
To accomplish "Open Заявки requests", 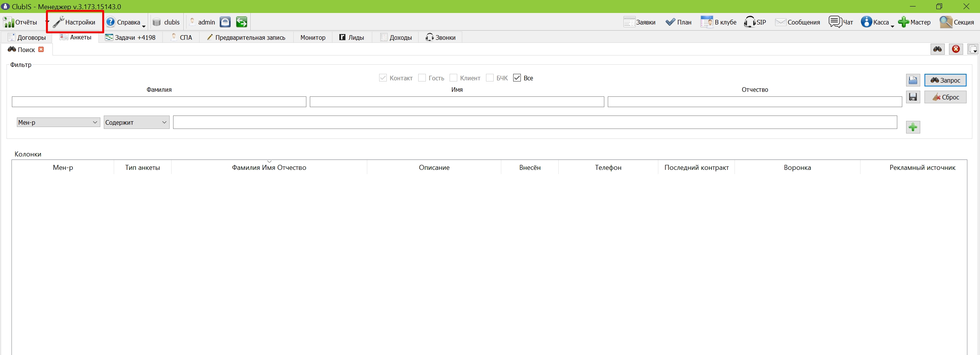I will 639,22.
